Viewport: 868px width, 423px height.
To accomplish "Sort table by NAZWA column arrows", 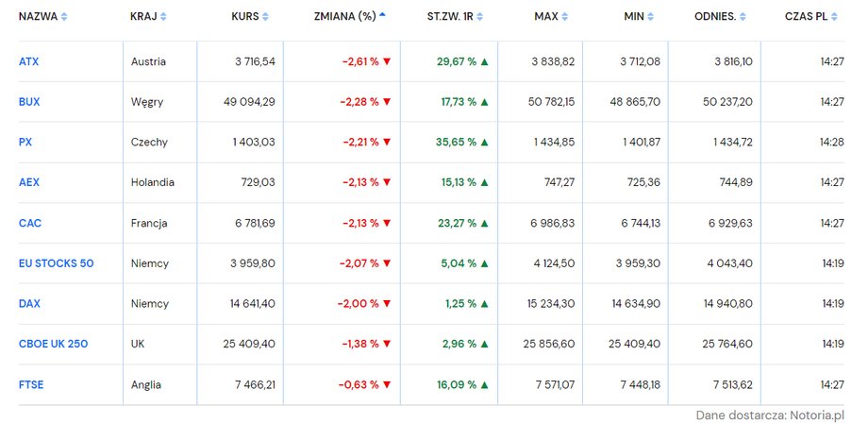I will 63,17.
